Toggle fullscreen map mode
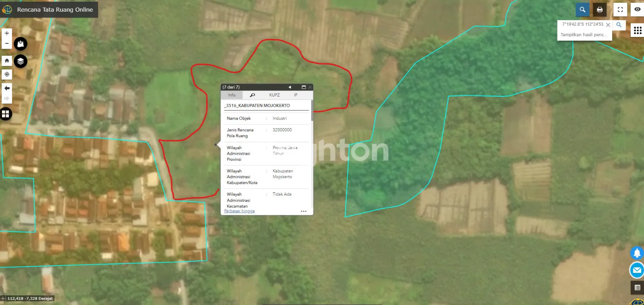 620,10
